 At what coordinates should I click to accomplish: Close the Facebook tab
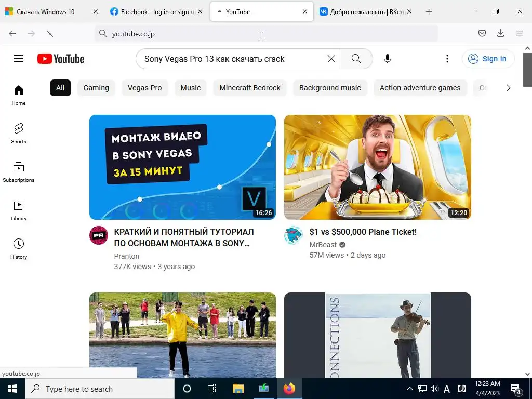coord(200,12)
